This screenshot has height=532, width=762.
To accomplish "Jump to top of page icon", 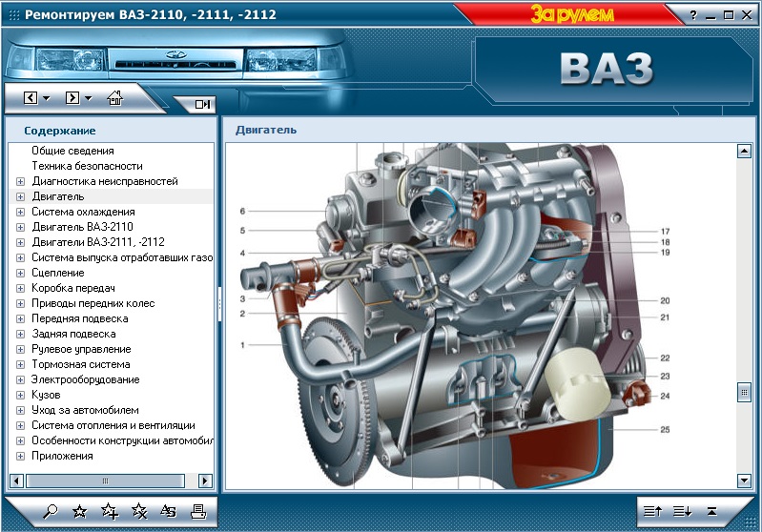I will [x=712, y=511].
